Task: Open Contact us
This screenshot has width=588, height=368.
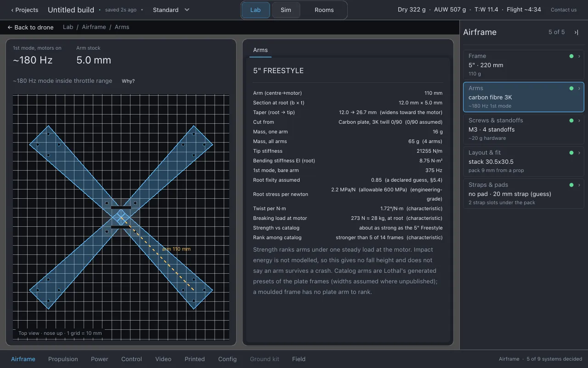Action: coord(564,10)
